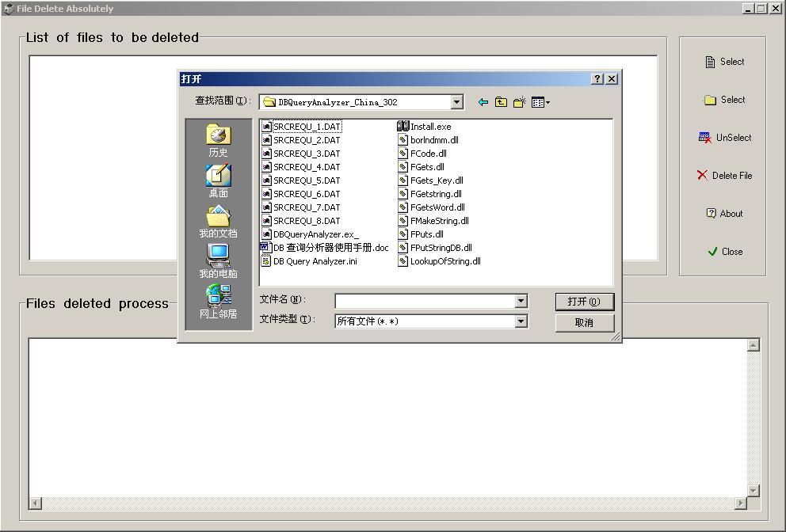786x532 pixels.
Task: Open the 我的文档 (My Documents) sidebar icon
Action: click(218, 222)
